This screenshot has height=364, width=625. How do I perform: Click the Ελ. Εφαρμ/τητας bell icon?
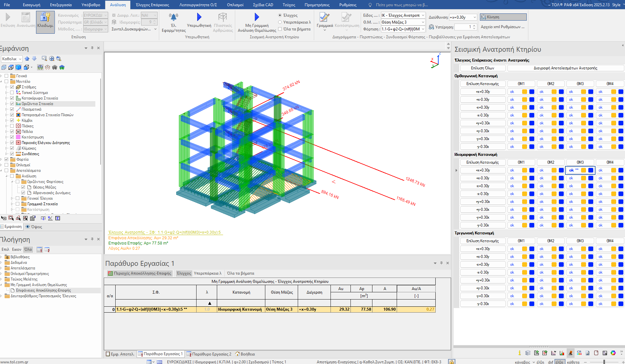point(173,17)
